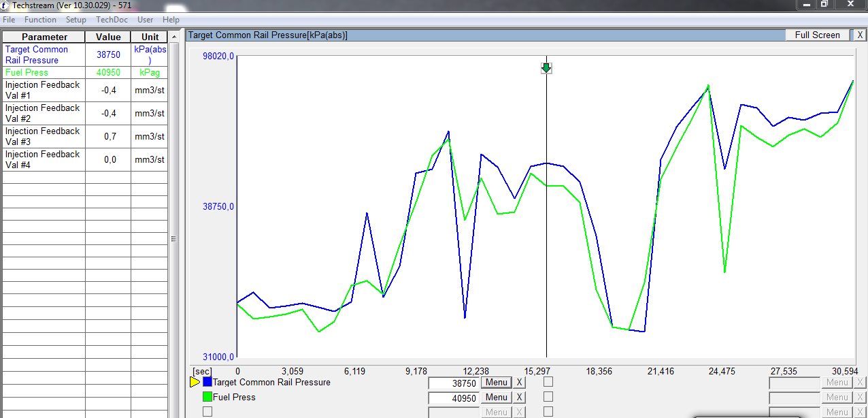Click the Full Screen button
Viewport: 868px width, 418px height.
(817, 35)
